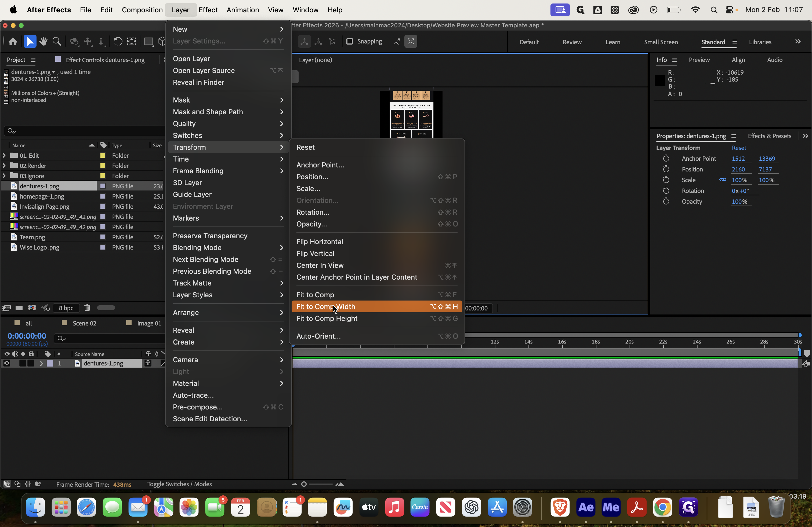Select the Rotation tool
This screenshot has height=527, width=812.
(x=118, y=42)
